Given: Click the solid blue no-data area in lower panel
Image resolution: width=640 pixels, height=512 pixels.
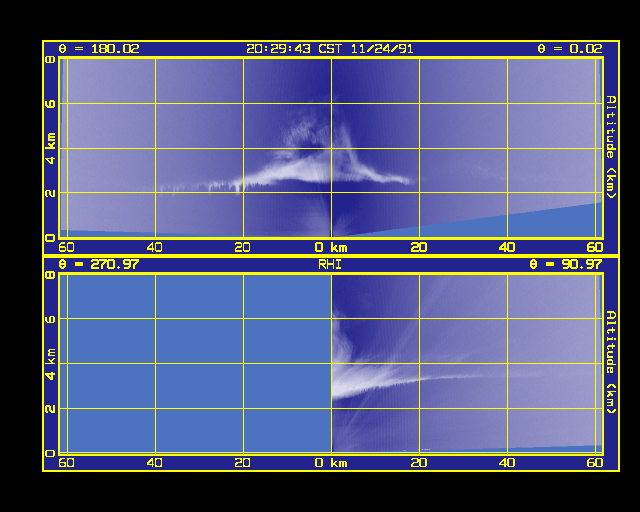Looking at the screenshot, I should click(196, 363).
